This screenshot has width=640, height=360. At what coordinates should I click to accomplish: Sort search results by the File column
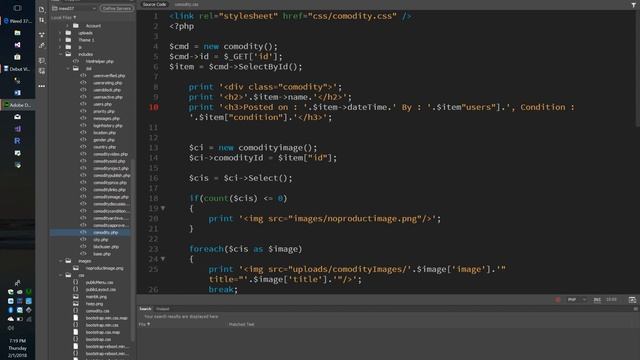(144, 324)
